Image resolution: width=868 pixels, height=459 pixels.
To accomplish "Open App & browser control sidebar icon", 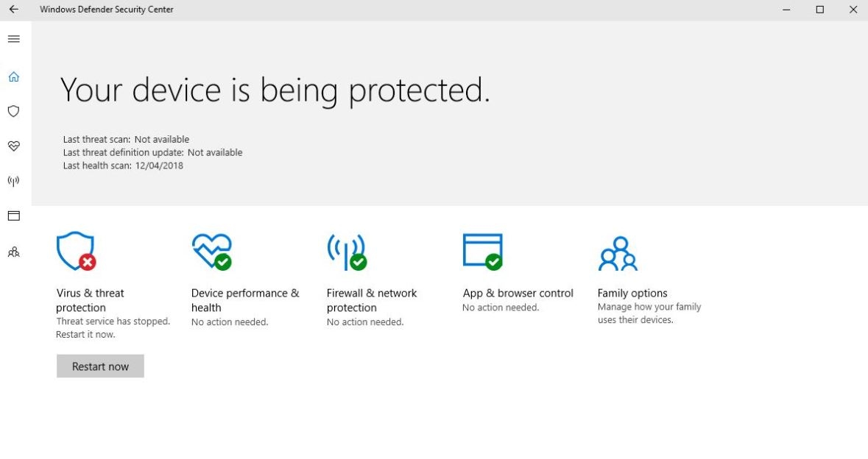I will point(13,216).
